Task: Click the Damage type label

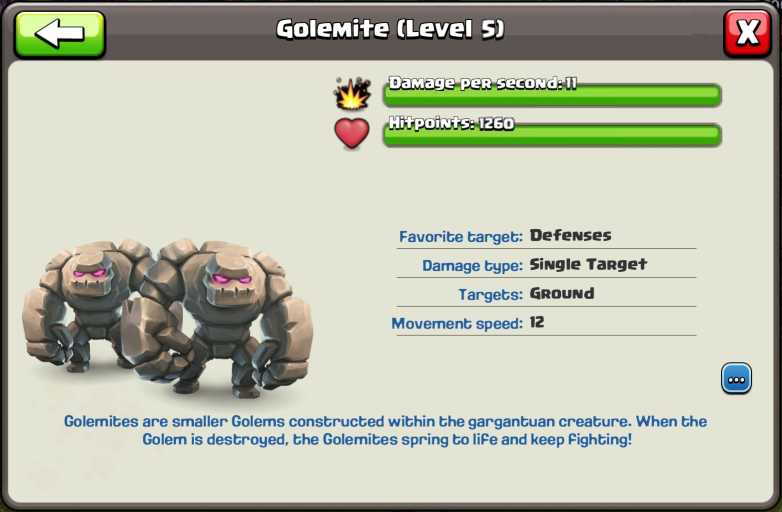Action: (472, 266)
